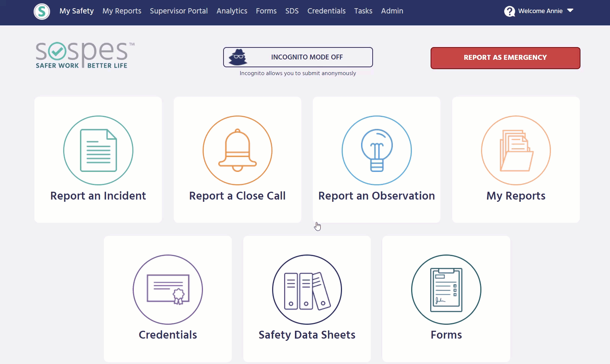This screenshot has width=610, height=364.
Task: Toggle the Incognito Mode Off button
Action: tap(298, 57)
